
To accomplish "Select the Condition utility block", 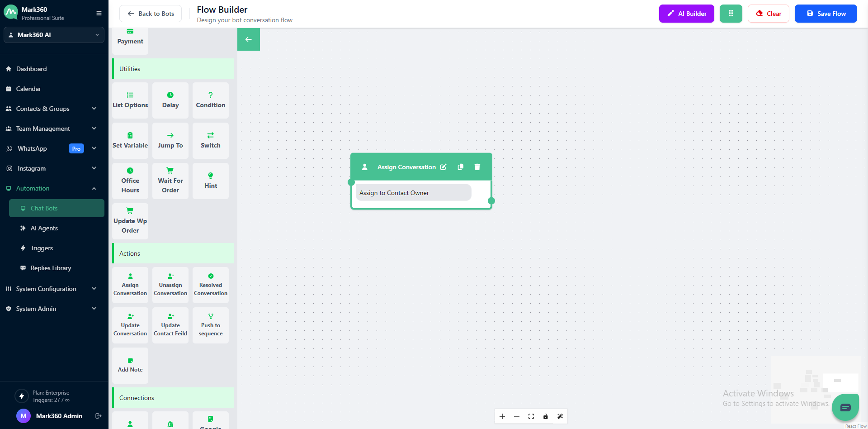I will [x=210, y=100].
